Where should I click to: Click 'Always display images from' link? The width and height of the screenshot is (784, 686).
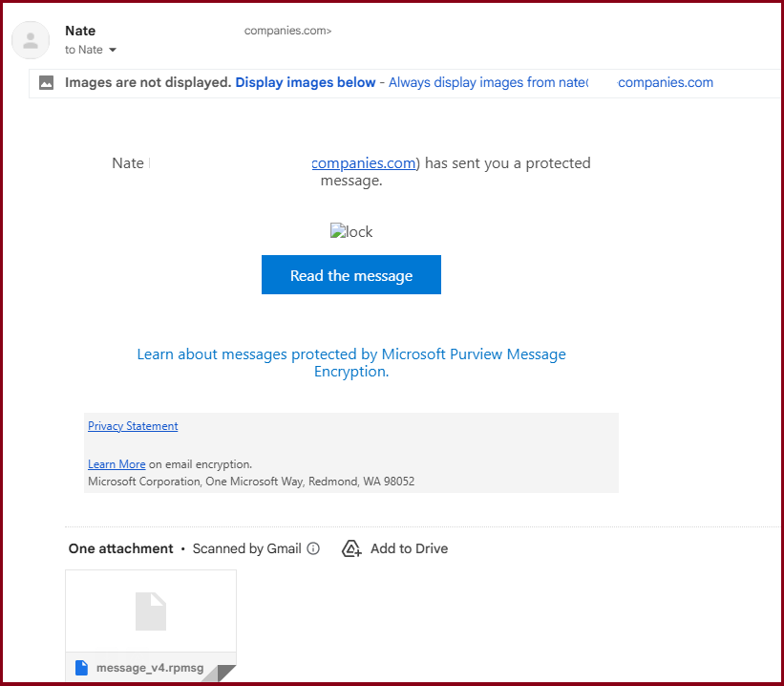click(550, 82)
